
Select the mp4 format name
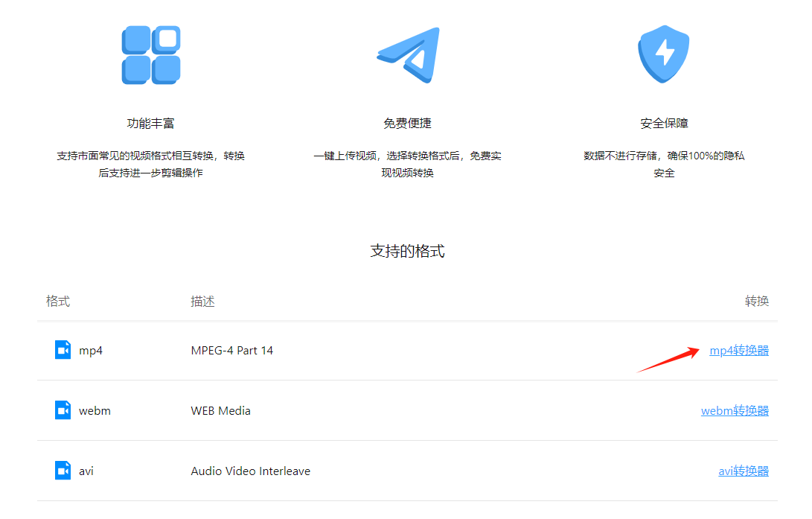91,351
